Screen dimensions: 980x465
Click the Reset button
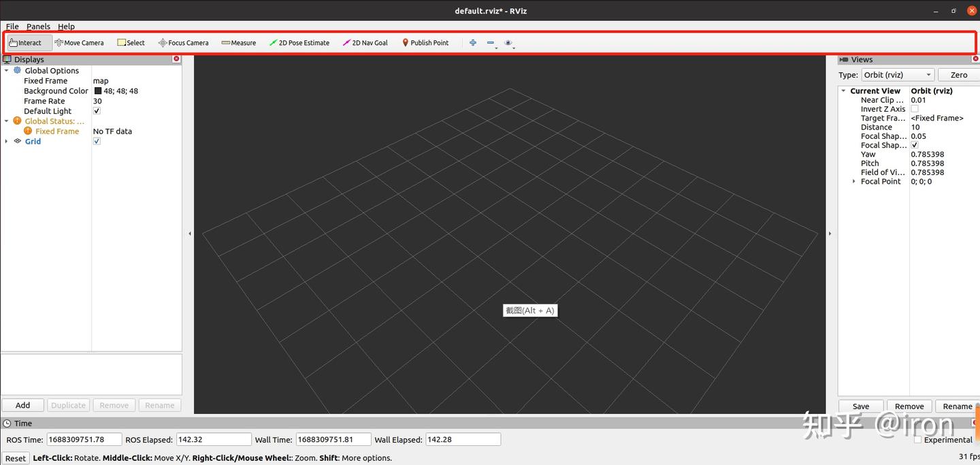pyautogui.click(x=15, y=458)
